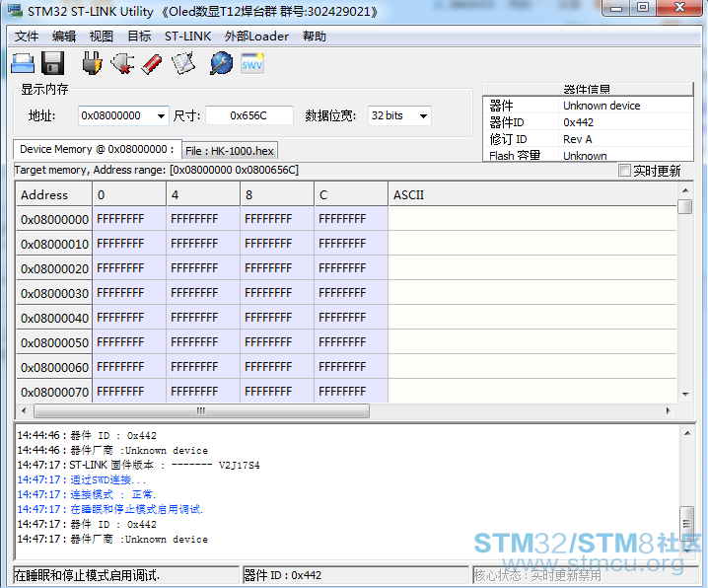
Task: Click the column header labeled 8
Action: 277,194
